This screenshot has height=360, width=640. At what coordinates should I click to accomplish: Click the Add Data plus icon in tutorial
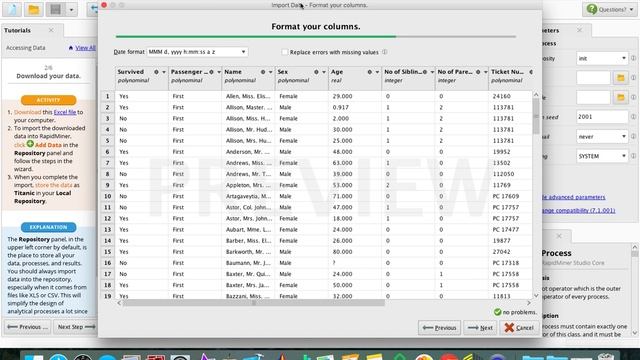click(30, 144)
